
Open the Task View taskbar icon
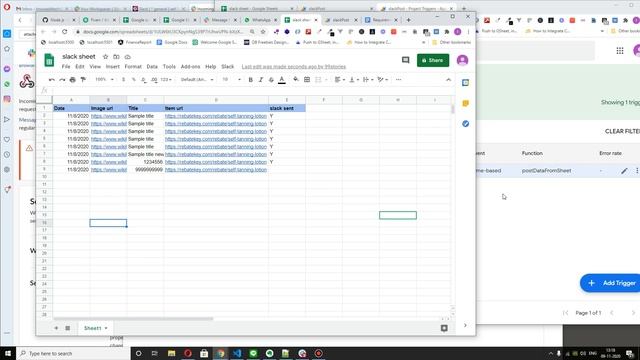pyautogui.click(x=155, y=353)
